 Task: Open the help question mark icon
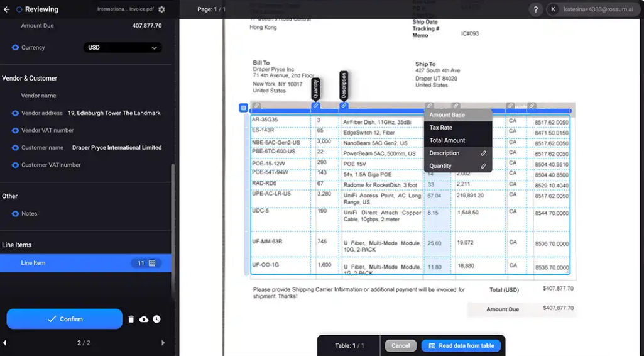535,9
